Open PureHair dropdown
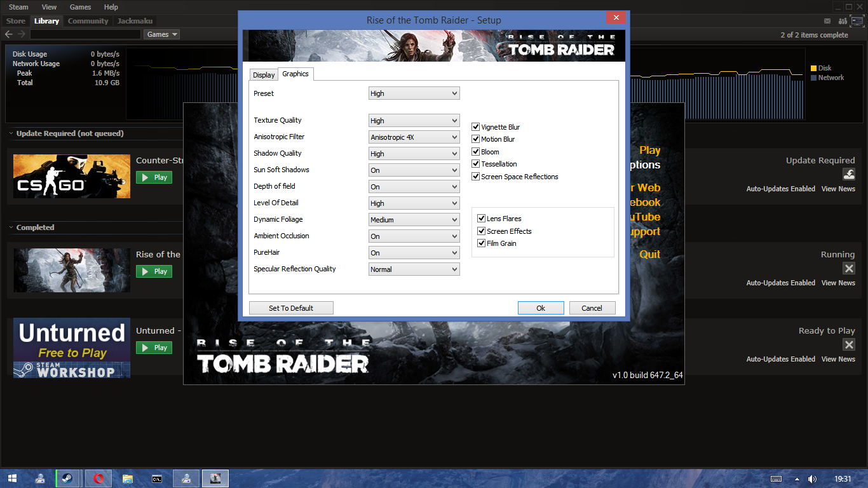Viewport: 868px width, 488px height. coord(414,253)
